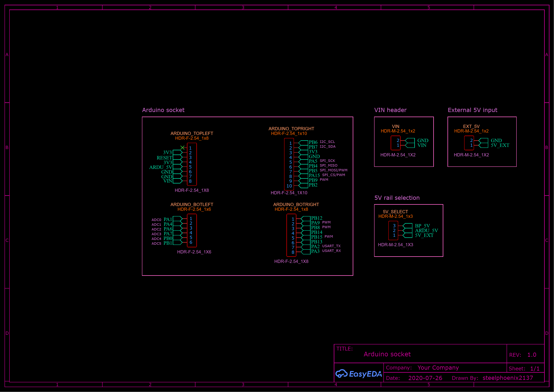
Task: Click the SPI_MISO annotation text
Action: [x=329, y=165]
